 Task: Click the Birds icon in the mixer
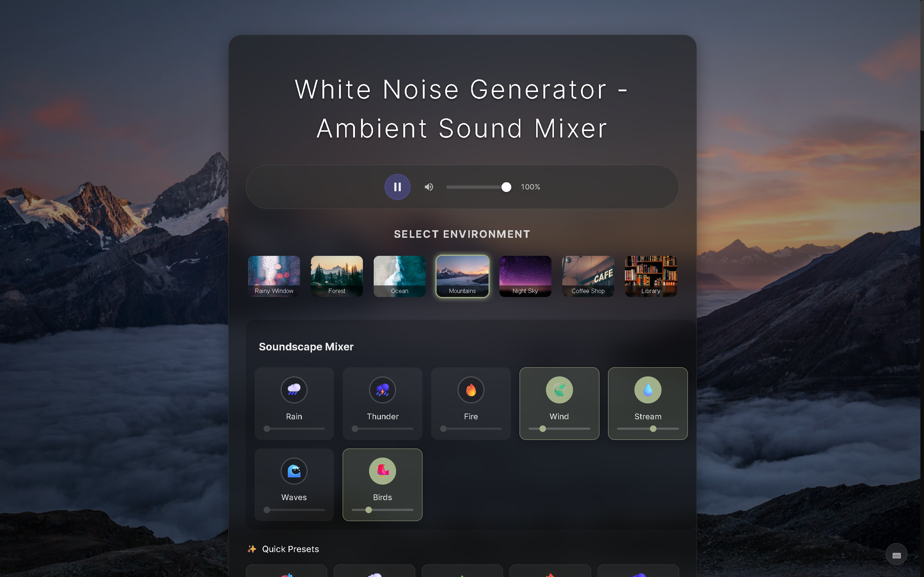[x=382, y=471]
